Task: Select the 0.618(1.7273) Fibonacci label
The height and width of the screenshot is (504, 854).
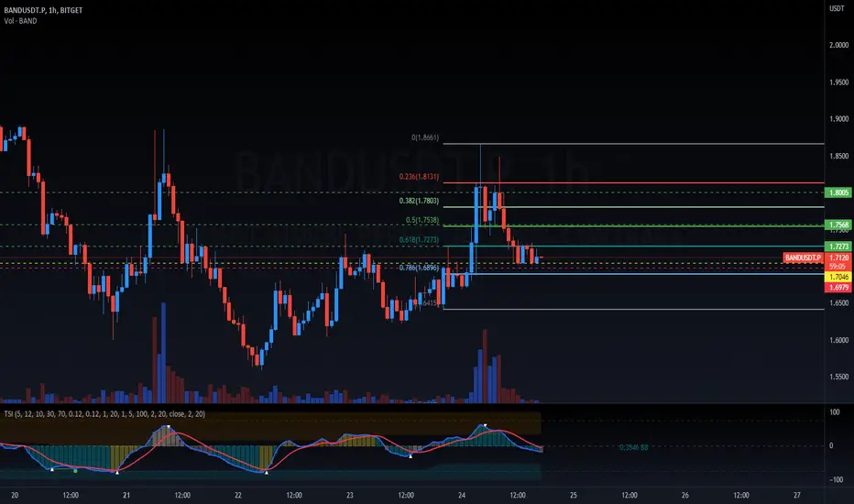Action: (x=419, y=240)
